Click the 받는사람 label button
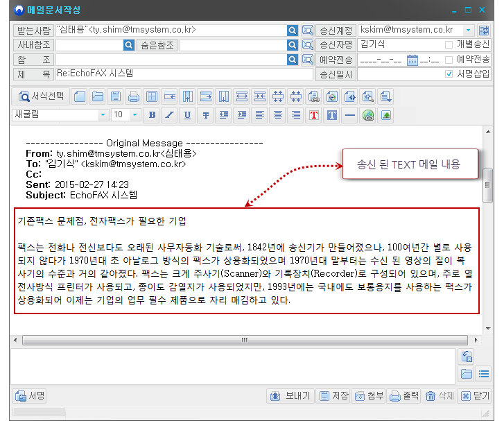Screen dimensions: 504x421 coord(33,31)
